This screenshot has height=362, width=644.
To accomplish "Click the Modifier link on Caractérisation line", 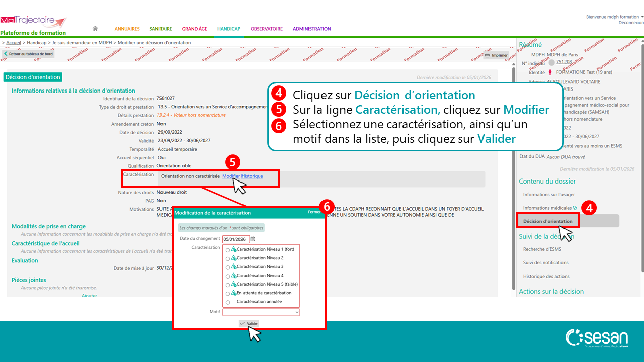I will pyautogui.click(x=231, y=176).
